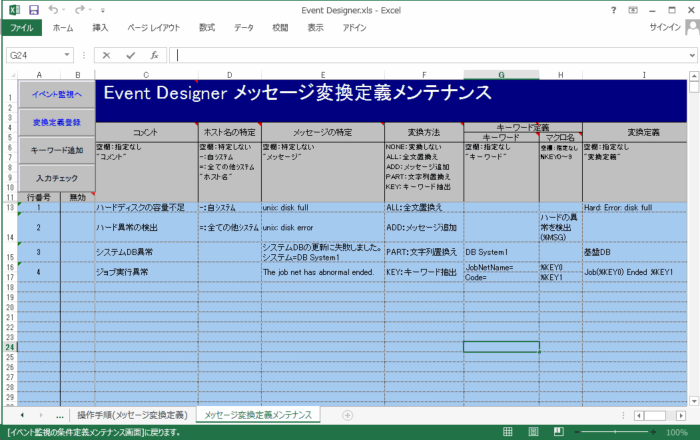Open the データ ribbon tab
Screen dimensions: 700x440
(x=244, y=28)
